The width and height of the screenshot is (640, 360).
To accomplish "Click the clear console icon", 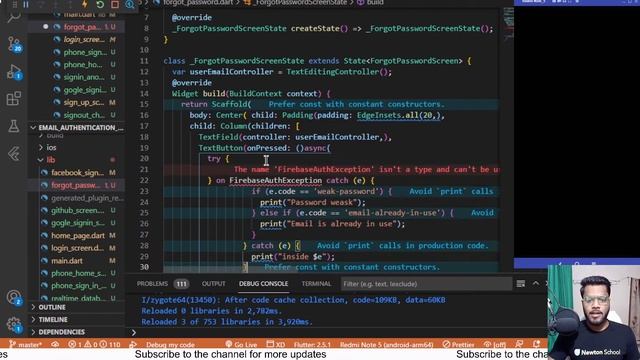I will [x=521, y=284].
